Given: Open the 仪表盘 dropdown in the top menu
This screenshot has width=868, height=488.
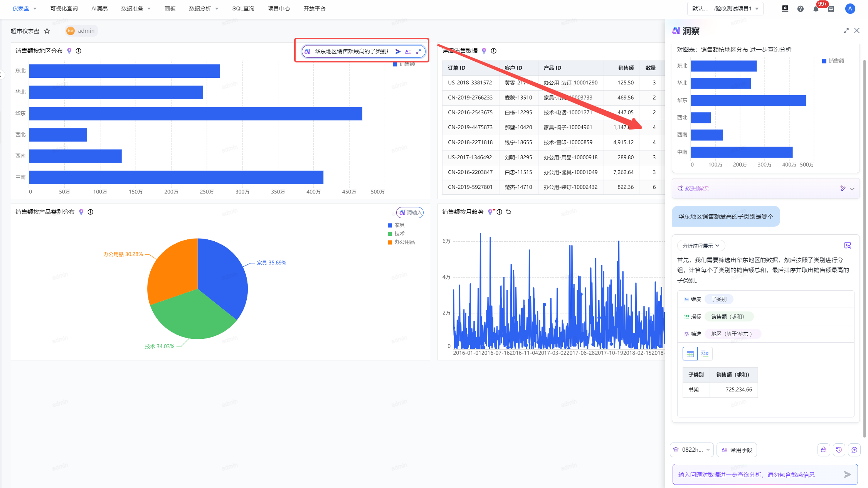Looking at the screenshot, I should 24,8.
